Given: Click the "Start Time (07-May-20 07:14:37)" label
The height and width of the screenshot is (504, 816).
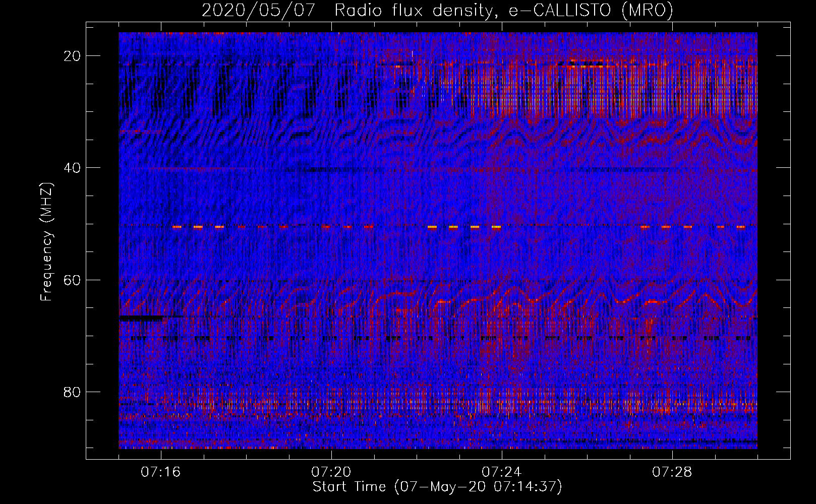Looking at the screenshot, I should pyautogui.click(x=437, y=487).
